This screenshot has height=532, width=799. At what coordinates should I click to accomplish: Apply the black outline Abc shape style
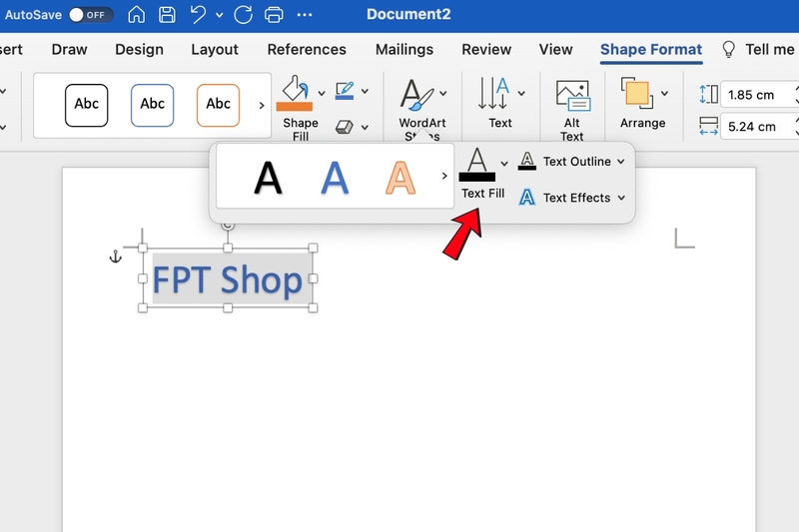87,105
